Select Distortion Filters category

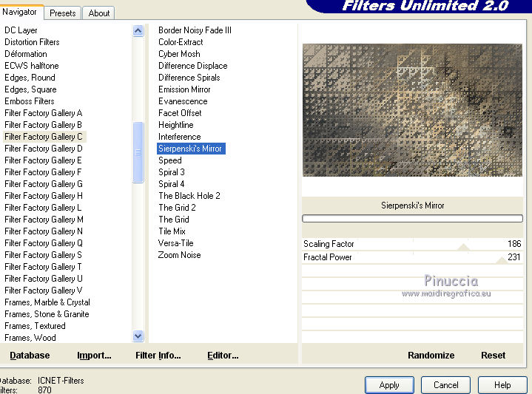coord(32,42)
